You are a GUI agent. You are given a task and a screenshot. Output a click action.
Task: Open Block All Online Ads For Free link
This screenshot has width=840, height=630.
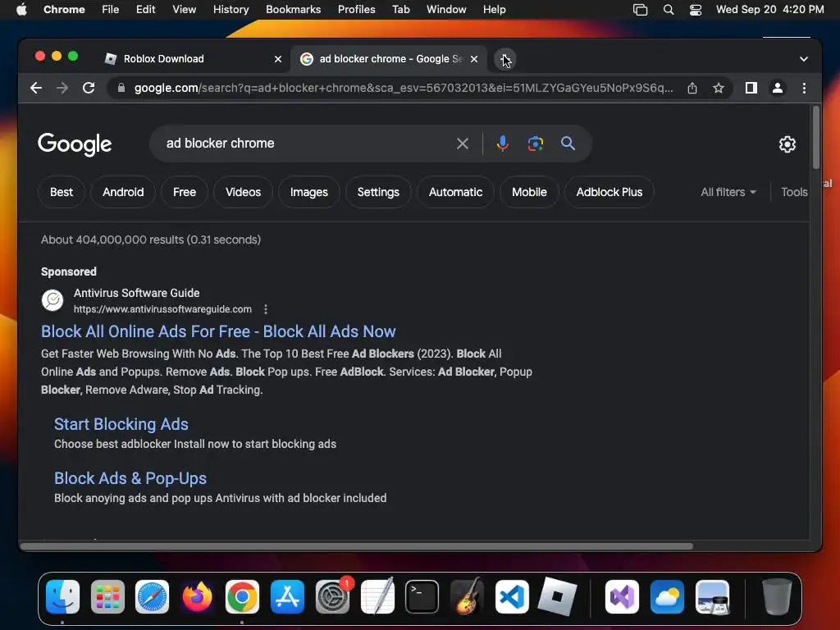point(218,331)
